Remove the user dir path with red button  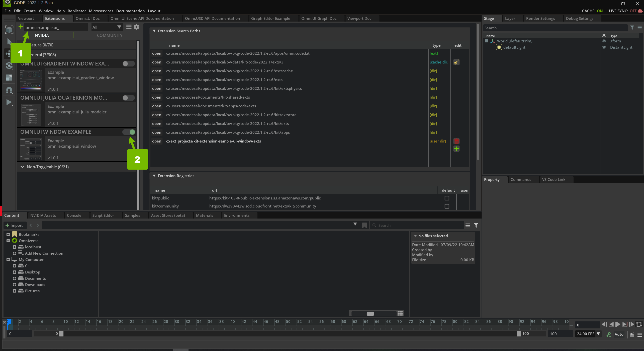(456, 141)
